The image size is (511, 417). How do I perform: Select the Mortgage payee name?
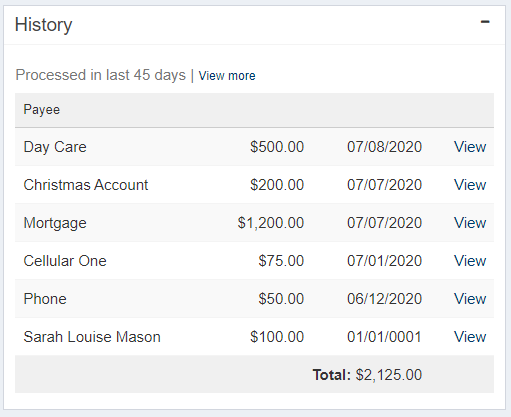pos(55,223)
